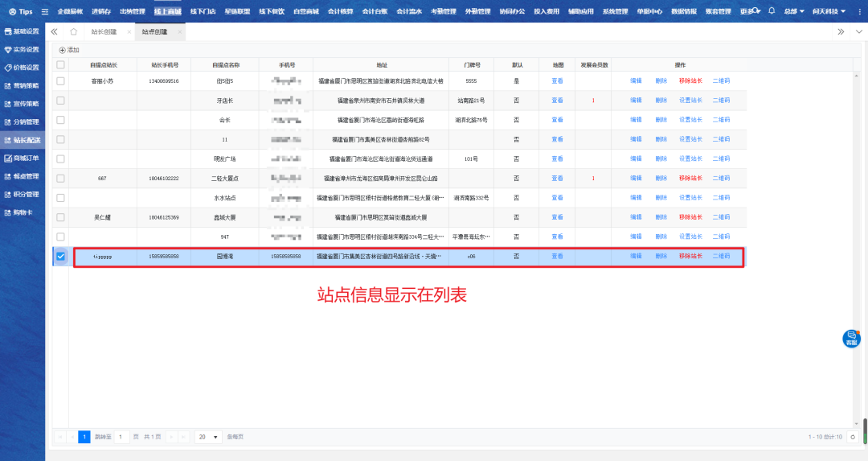Click the notification bell icon
The image size is (868, 461).
pos(772,11)
